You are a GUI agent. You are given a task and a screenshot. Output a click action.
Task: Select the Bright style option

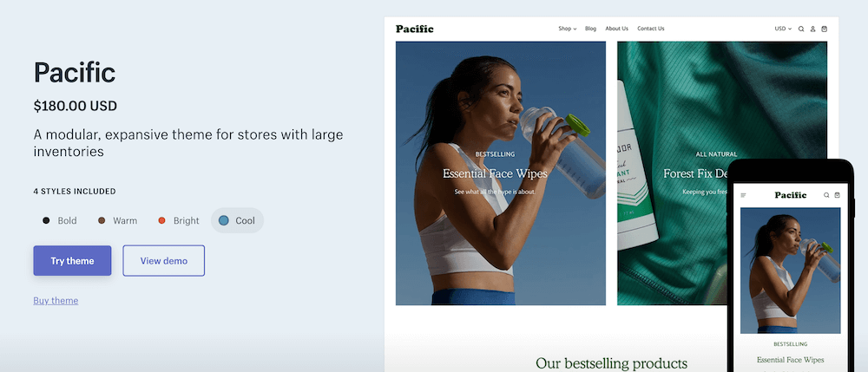tap(178, 220)
